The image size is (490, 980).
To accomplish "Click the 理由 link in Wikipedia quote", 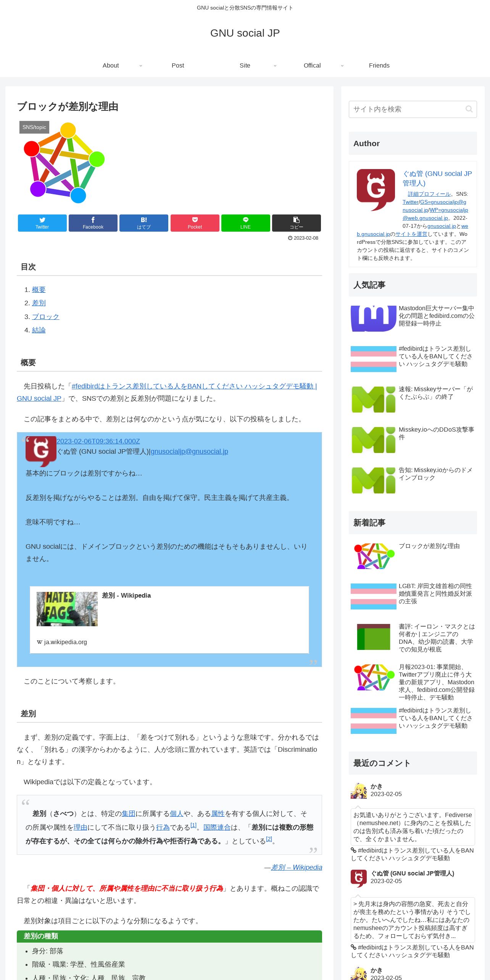I will 81,827.
